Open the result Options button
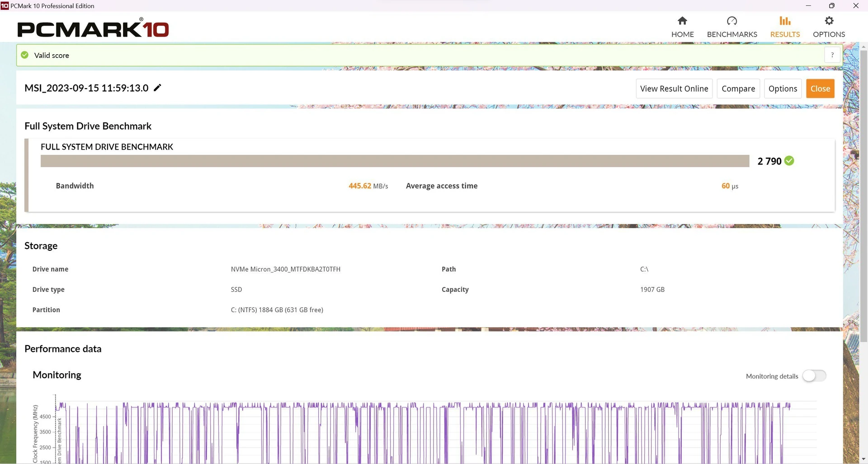The height and width of the screenshot is (464, 868). click(783, 89)
